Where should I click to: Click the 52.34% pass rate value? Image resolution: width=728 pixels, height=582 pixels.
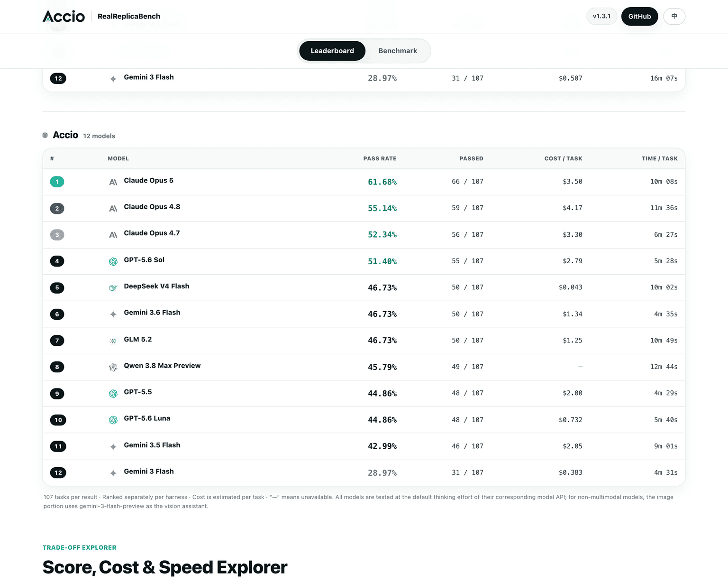click(x=382, y=235)
